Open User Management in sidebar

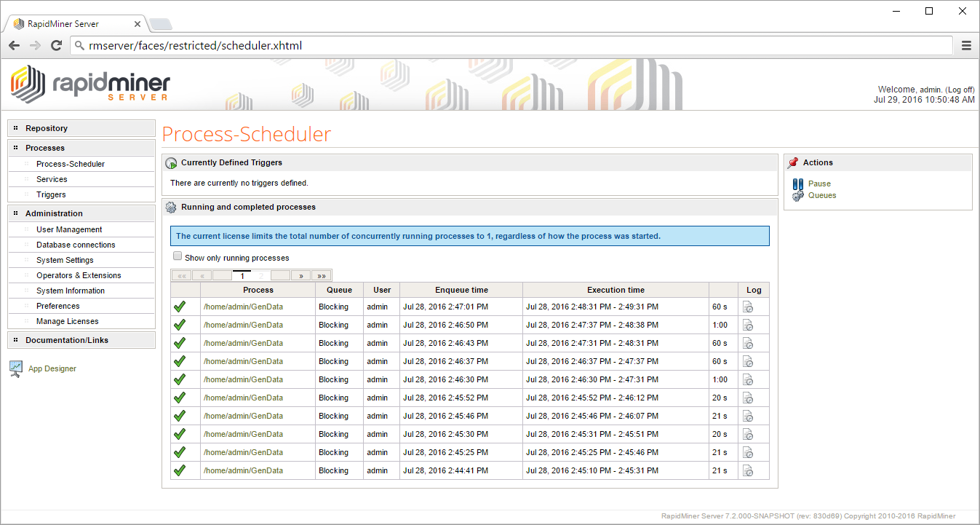click(69, 229)
